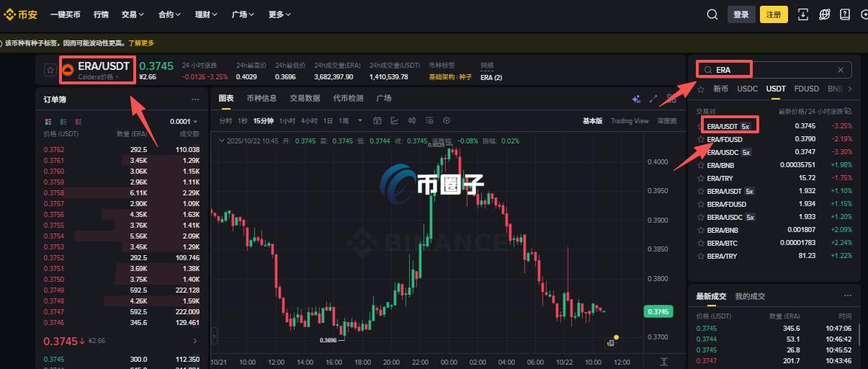Show buy-only order book view

coord(63,121)
